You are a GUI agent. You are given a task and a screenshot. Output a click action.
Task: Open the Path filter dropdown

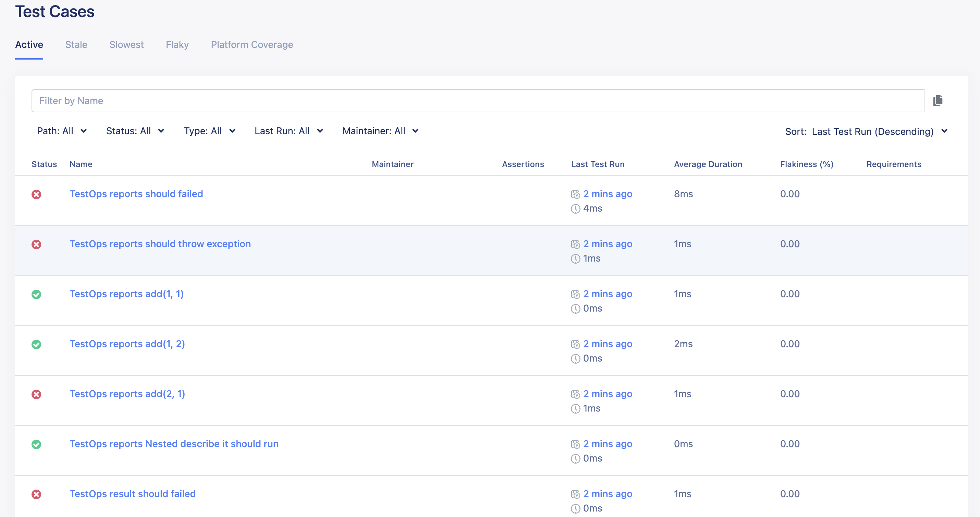point(62,131)
